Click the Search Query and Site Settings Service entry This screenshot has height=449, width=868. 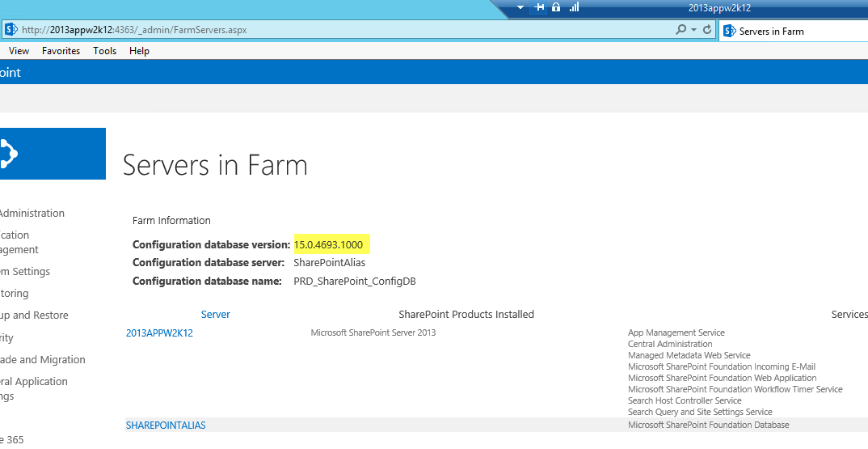tap(700, 412)
